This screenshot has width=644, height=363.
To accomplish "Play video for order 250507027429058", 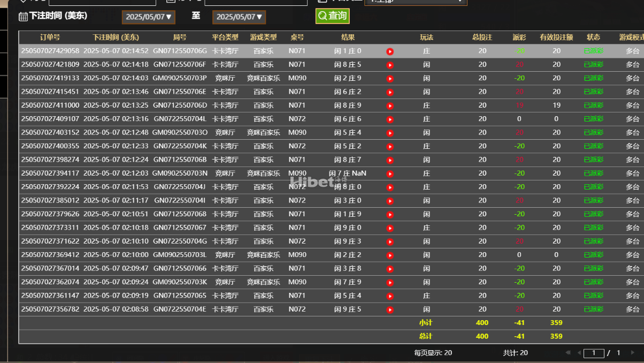I will pos(390,51).
